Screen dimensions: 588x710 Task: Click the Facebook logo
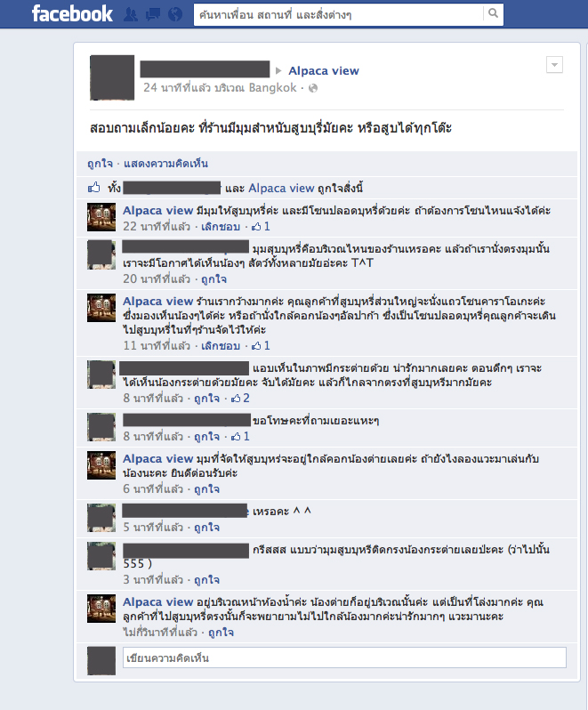[72, 14]
